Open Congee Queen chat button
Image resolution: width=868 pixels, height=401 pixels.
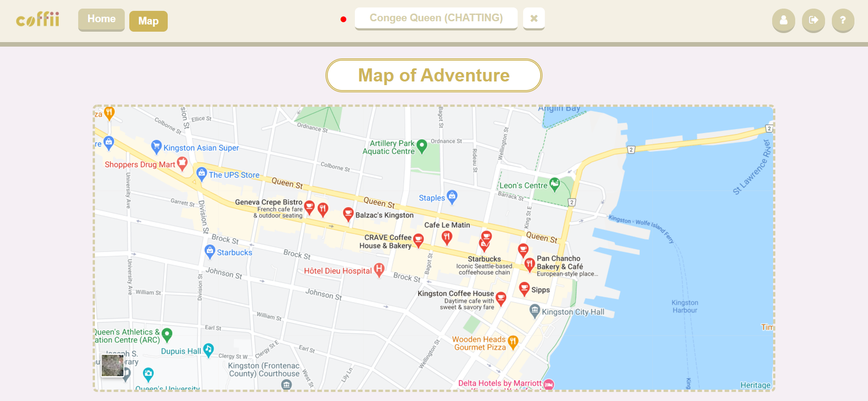click(x=436, y=18)
